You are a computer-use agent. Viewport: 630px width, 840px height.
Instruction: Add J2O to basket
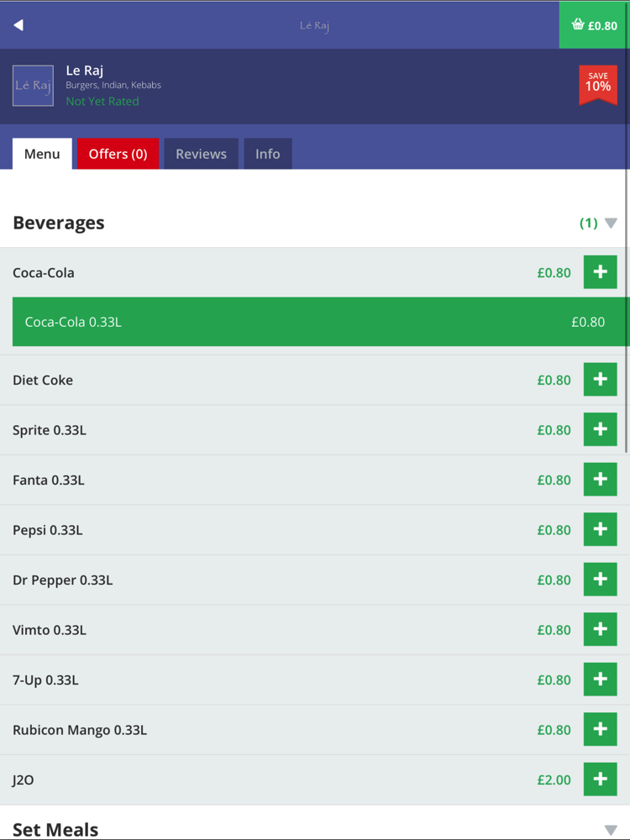[600, 780]
